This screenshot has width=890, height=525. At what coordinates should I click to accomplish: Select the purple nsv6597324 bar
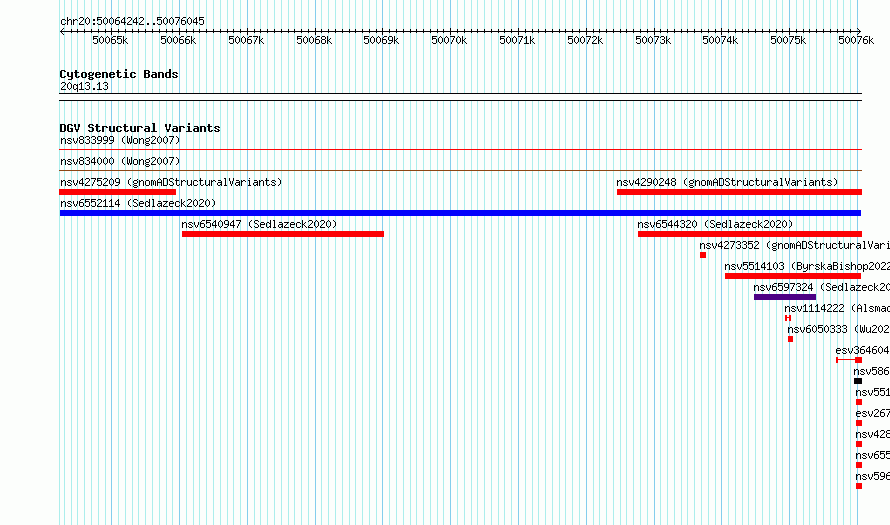tap(785, 297)
